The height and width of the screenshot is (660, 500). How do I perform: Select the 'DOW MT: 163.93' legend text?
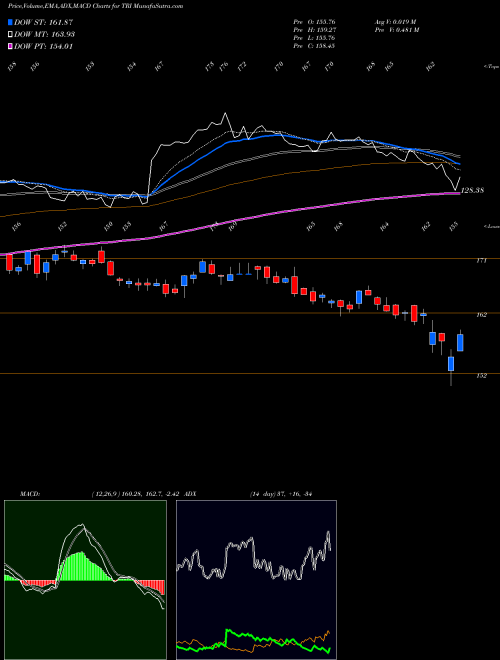[x=44, y=34]
